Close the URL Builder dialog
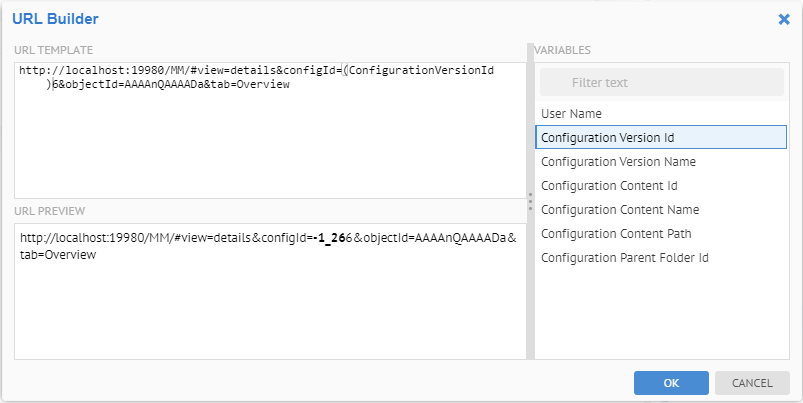Viewport: 803px width, 403px height. tap(784, 18)
